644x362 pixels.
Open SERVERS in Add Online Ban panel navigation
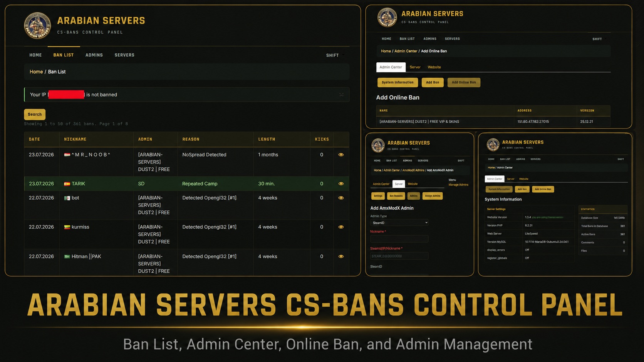coord(452,39)
